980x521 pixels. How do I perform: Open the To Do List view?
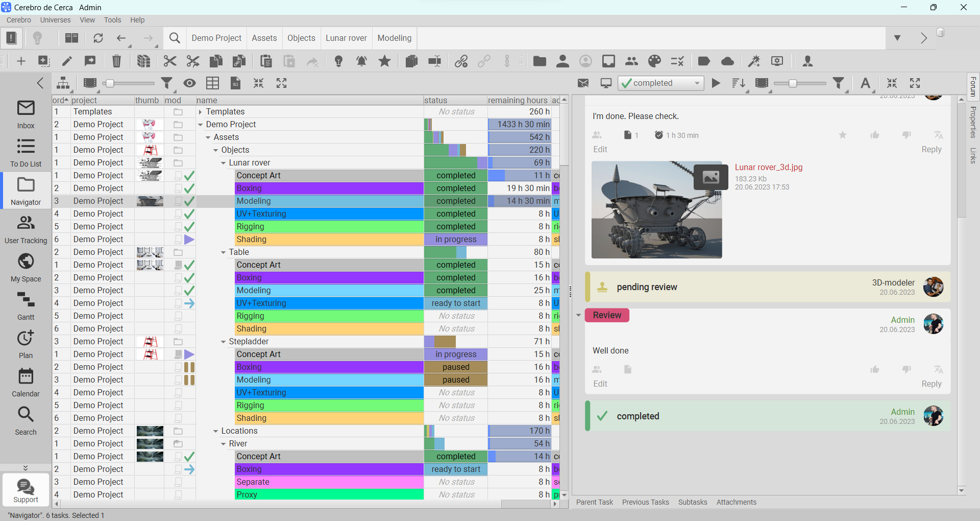[x=26, y=153]
